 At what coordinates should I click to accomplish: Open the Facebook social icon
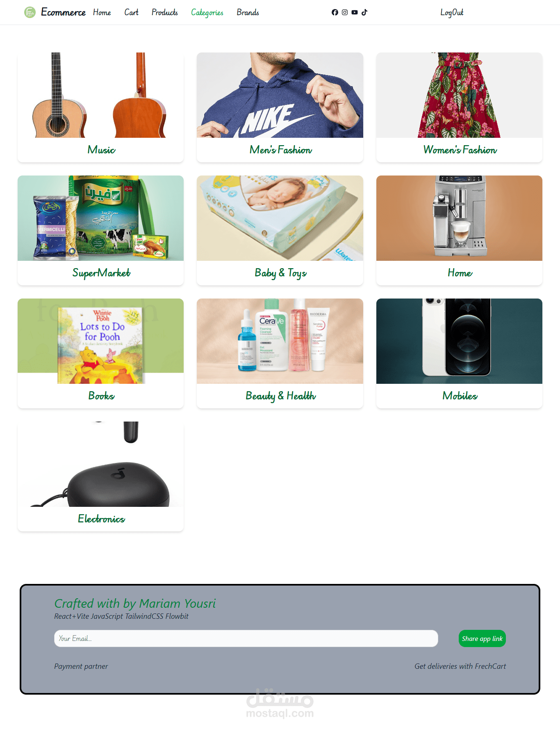[335, 12]
